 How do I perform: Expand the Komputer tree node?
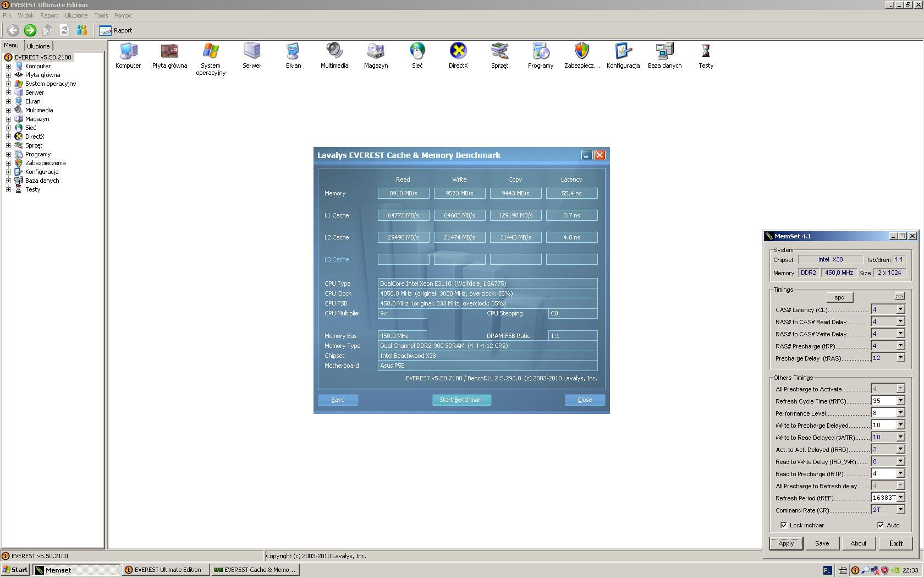pyautogui.click(x=9, y=66)
